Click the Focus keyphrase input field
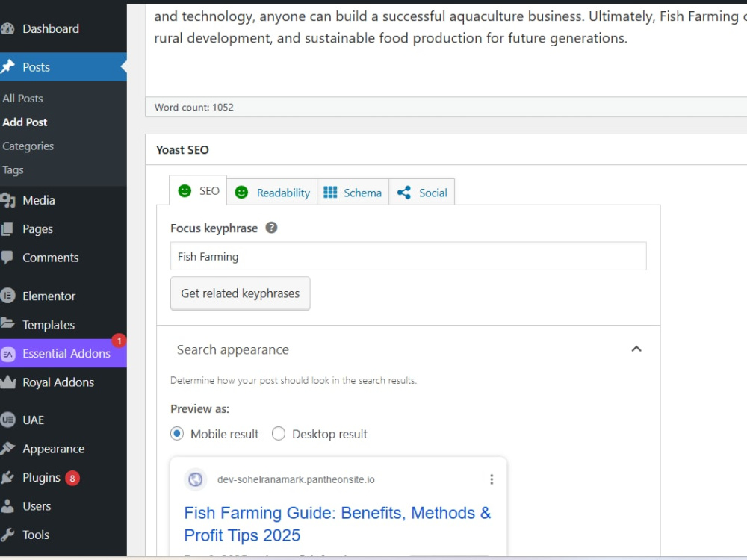The height and width of the screenshot is (560, 747). [x=409, y=256]
